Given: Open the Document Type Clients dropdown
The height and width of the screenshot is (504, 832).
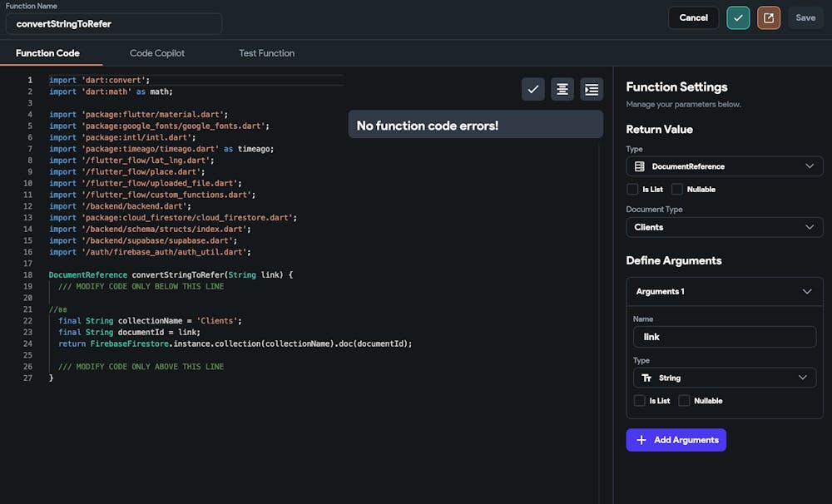Looking at the screenshot, I should (x=725, y=227).
